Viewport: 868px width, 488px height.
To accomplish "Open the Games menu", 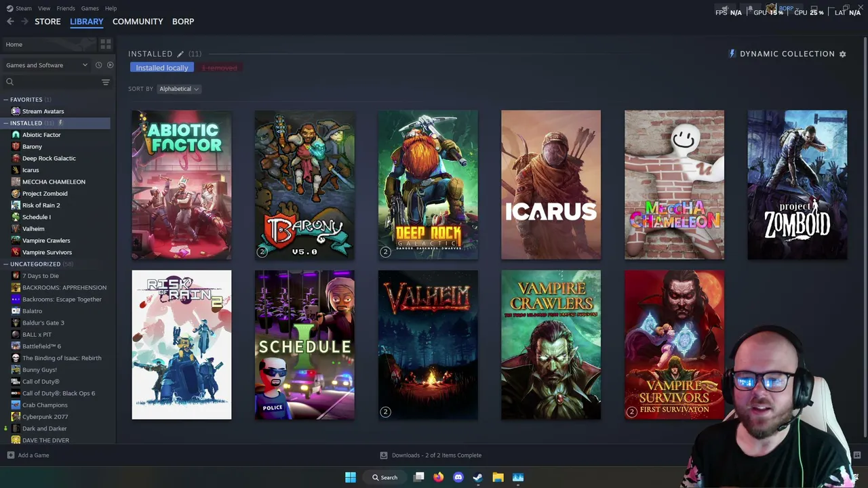I will point(90,8).
